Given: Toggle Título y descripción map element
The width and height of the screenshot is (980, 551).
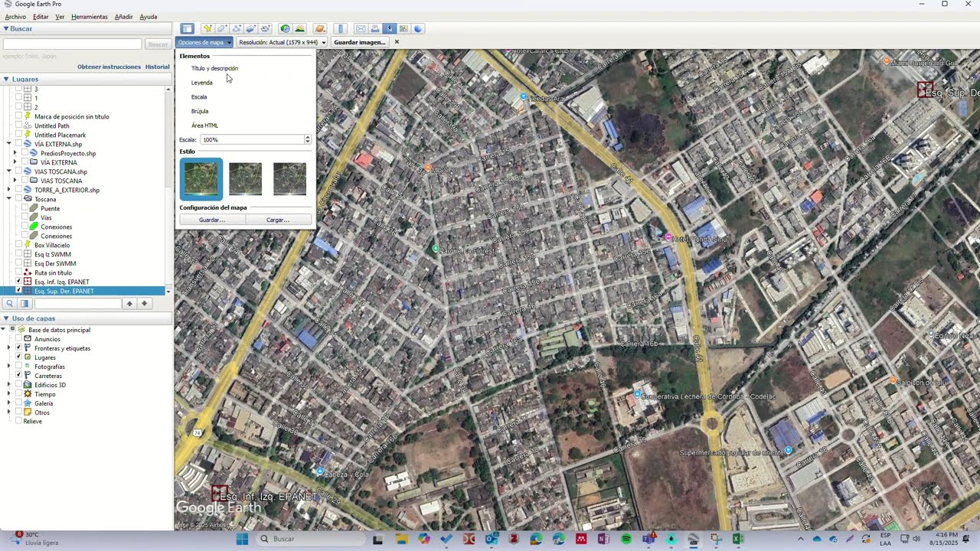Looking at the screenshot, I should pos(214,68).
